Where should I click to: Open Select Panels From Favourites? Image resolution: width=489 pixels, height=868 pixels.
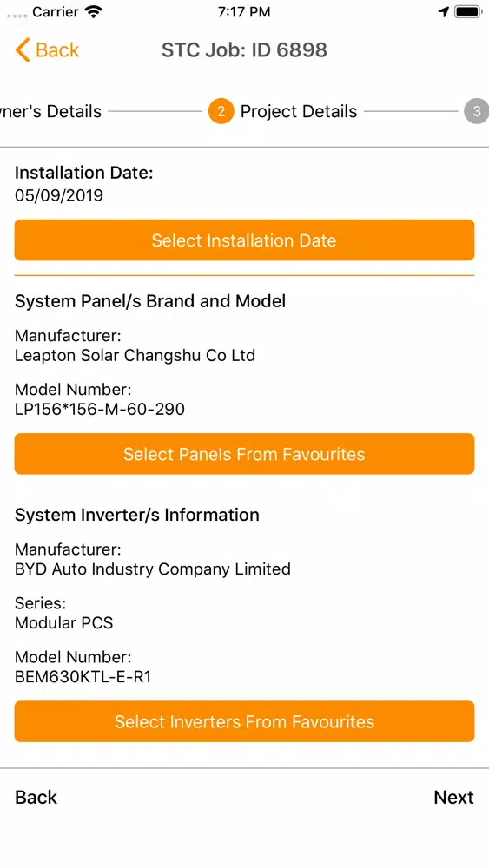tap(244, 454)
